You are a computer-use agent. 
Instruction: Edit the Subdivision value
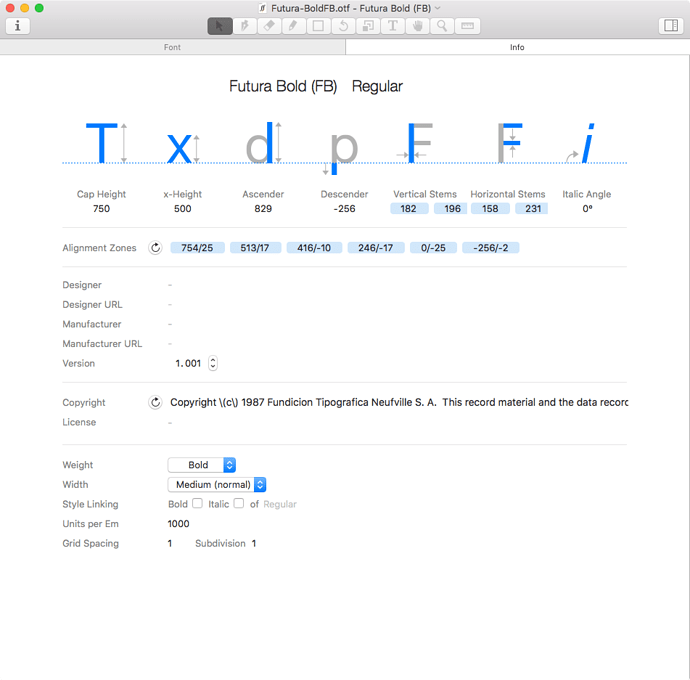click(x=254, y=544)
